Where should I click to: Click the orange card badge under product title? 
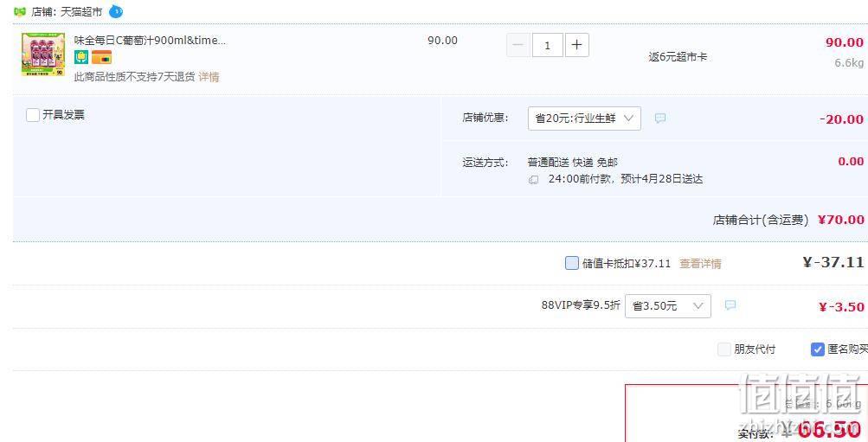click(x=101, y=57)
